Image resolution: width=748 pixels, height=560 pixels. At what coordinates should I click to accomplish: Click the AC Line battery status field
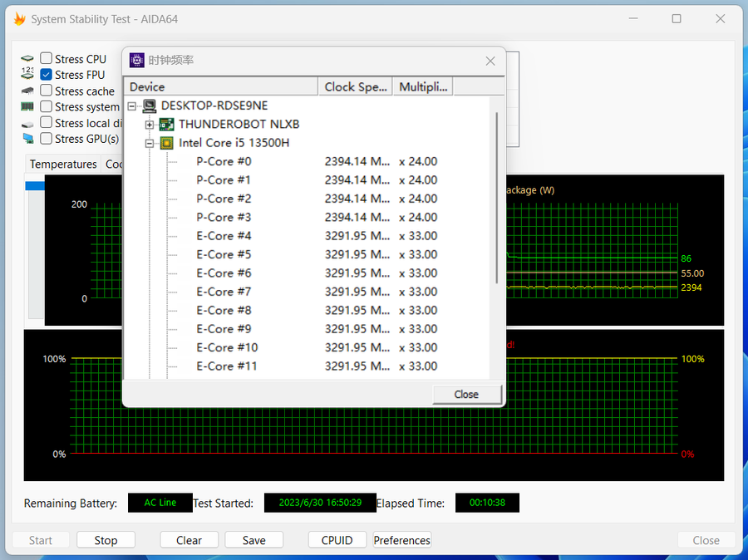160,503
